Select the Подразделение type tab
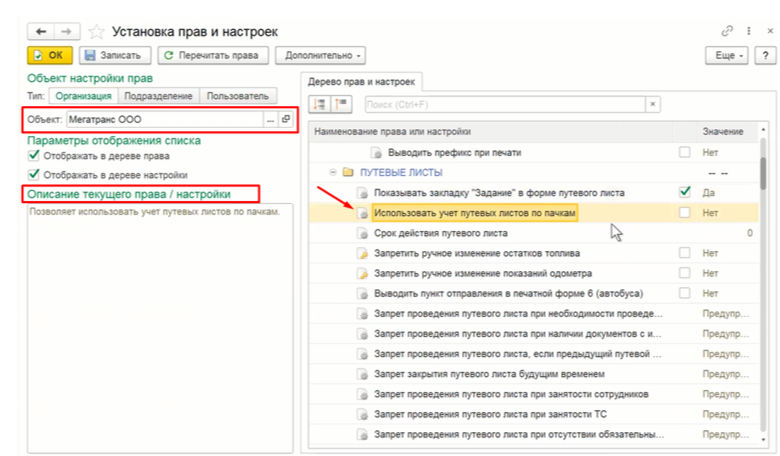 [x=158, y=96]
